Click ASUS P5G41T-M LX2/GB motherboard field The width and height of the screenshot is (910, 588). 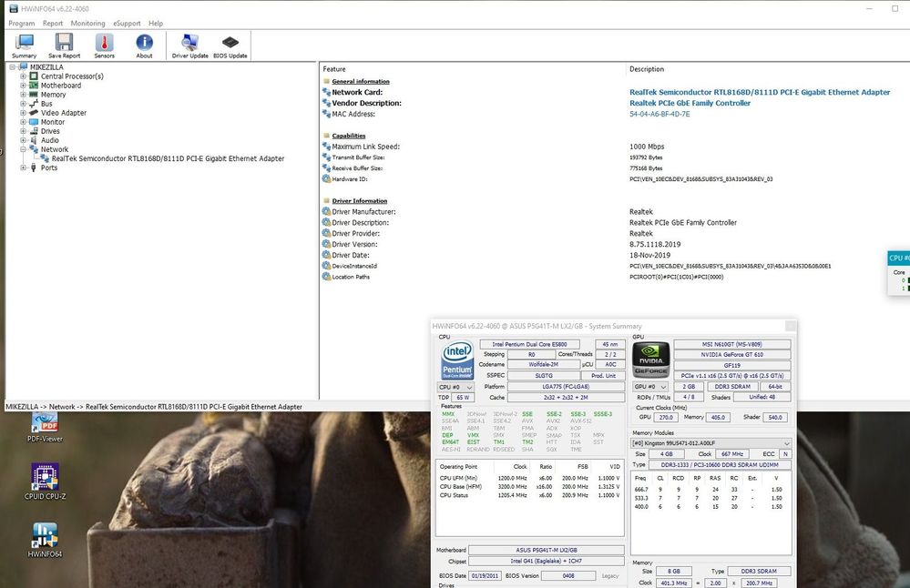tap(547, 550)
